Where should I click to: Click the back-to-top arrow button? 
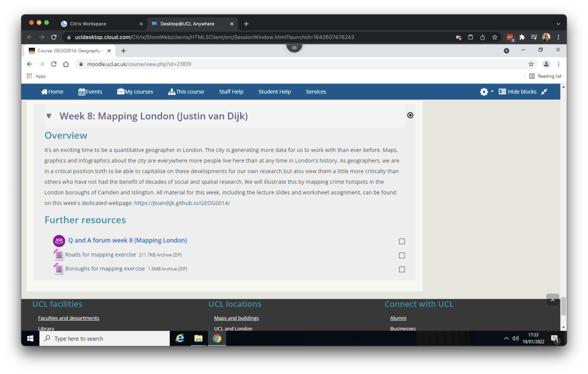click(x=552, y=300)
